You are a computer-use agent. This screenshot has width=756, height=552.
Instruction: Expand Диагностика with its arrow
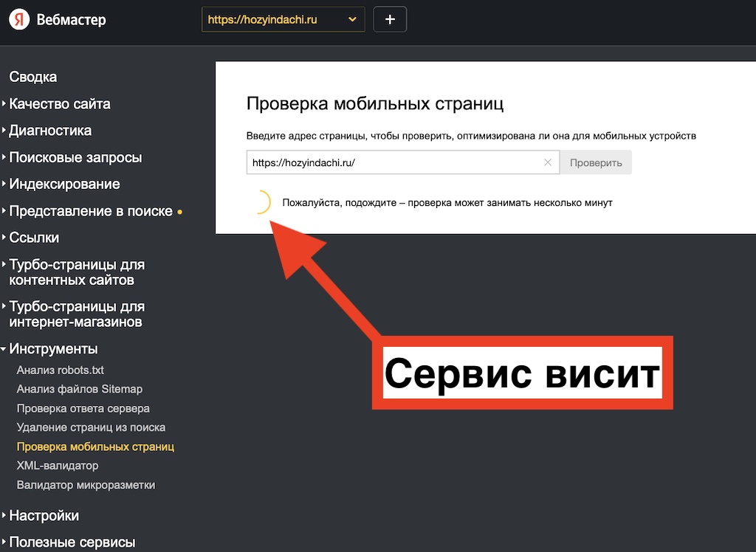[4, 130]
